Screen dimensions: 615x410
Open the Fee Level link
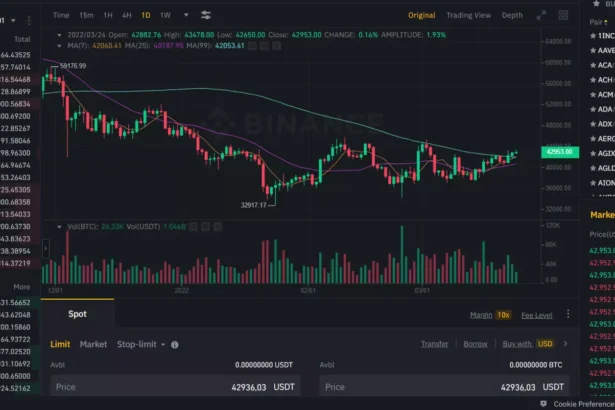pyautogui.click(x=537, y=315)
